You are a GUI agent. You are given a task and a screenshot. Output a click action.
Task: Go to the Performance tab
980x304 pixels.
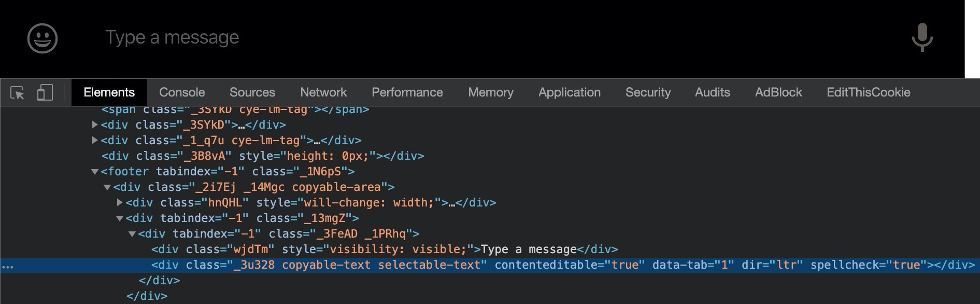(407, 93)
